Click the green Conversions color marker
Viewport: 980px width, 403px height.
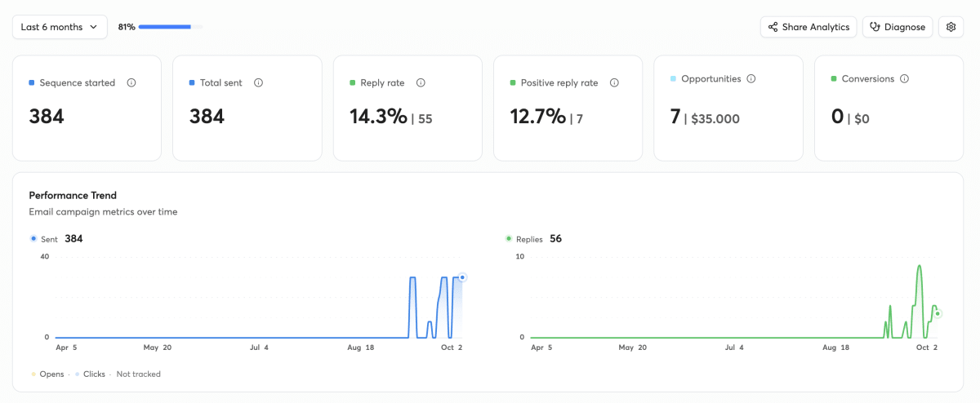(x=834, y=79)
